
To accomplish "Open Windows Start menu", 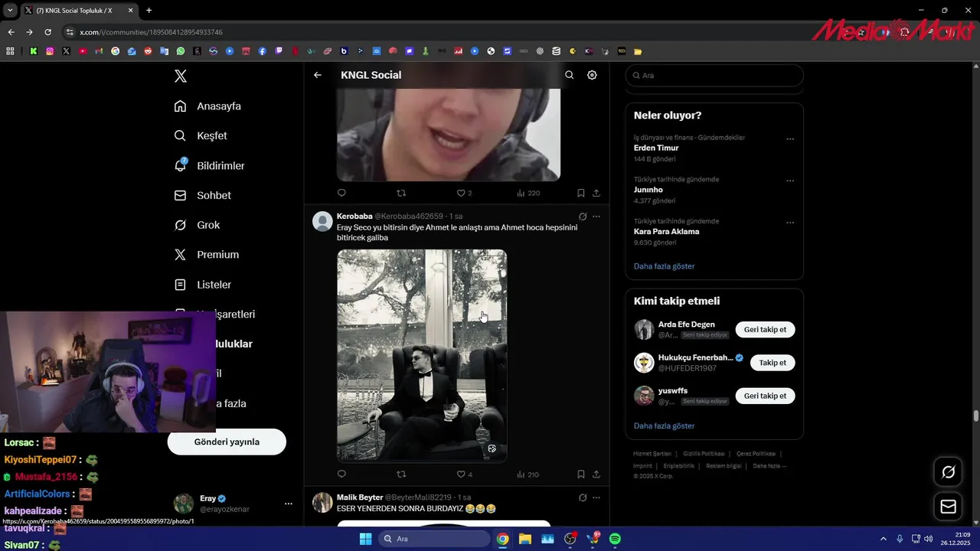I will pyautogui.click(x=365, y=539).
